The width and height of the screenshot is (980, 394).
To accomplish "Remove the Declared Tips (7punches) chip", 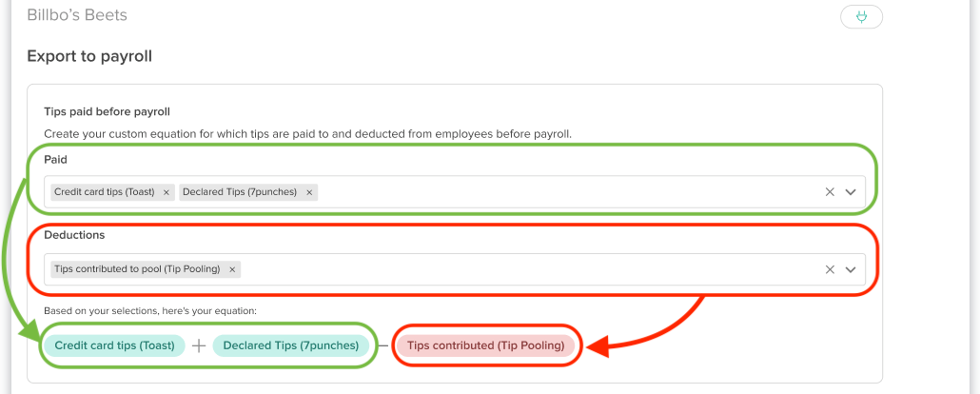I will coord(308,192).
